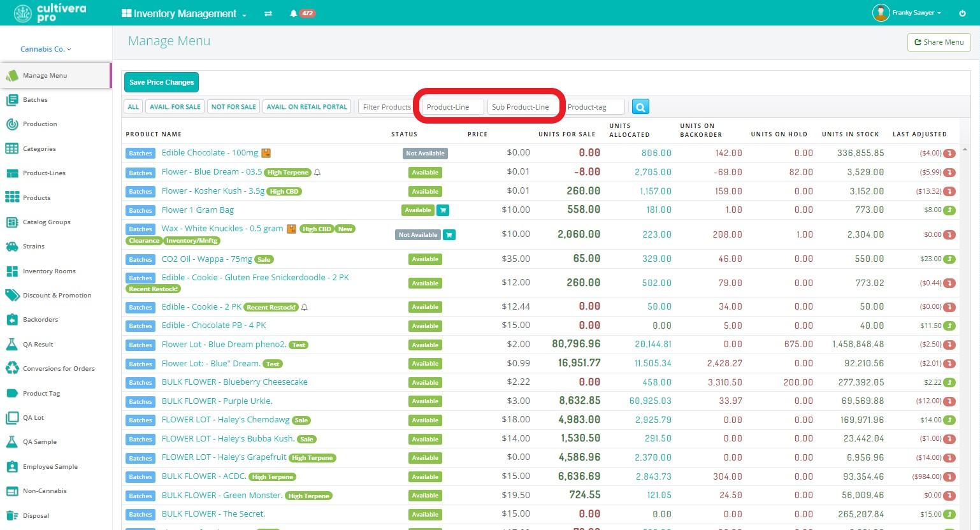Open the Product-Line filter dropdown
Viewport: 980px width, 530px height.
click(x=452, y=107)
